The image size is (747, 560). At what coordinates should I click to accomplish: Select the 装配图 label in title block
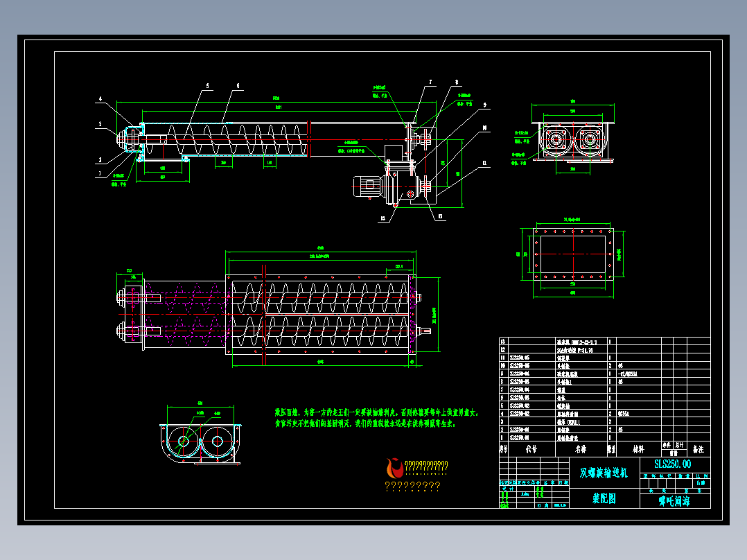(x=604, y=498)
